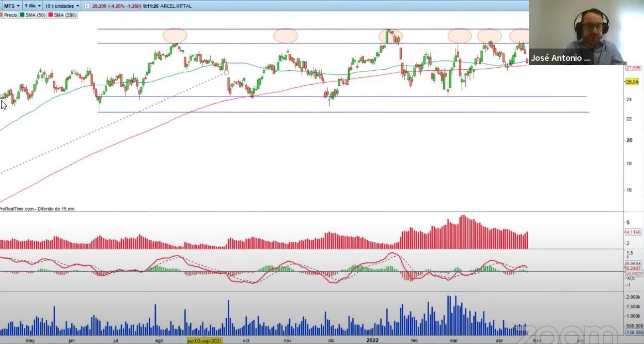644x344 pixels.
Task: Click the José Antonio name label
Action: coord(560,58)
